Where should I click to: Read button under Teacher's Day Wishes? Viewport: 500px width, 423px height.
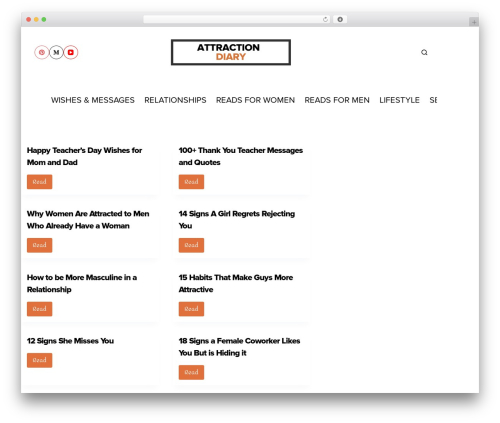click(x=40, y=182)
